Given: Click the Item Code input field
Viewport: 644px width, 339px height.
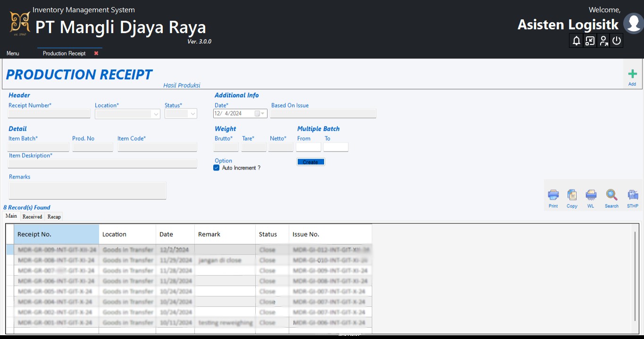Looking at the screenshot, I should [x=157, y=147].
